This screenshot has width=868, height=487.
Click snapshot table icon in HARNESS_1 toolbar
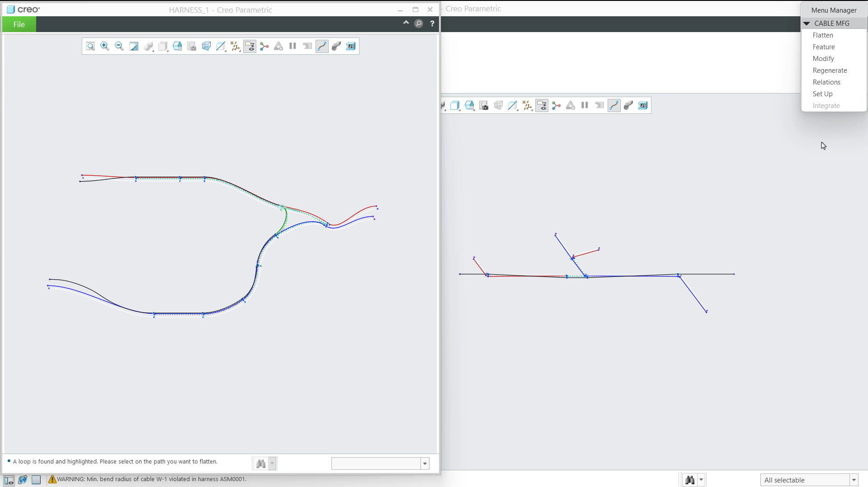click(x=192, y=46)
